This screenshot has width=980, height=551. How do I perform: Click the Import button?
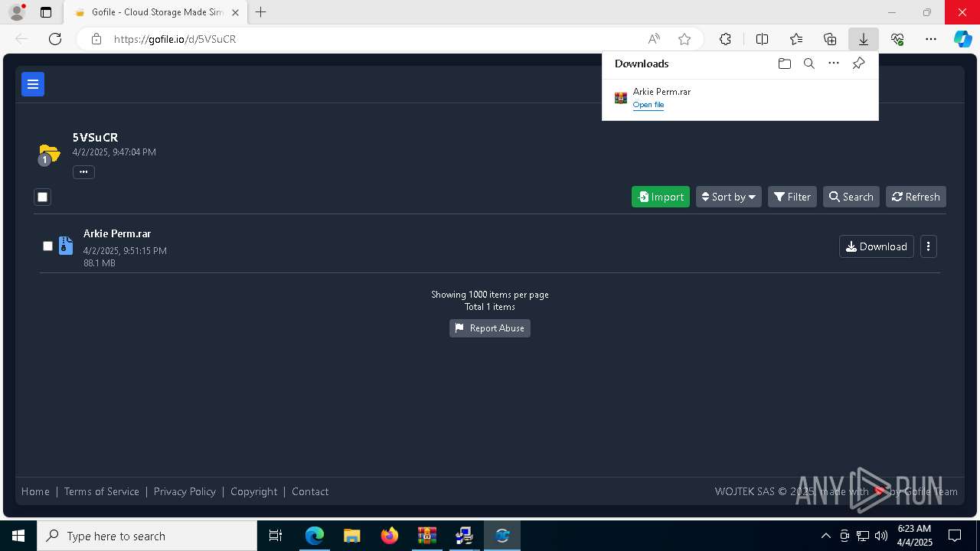point(661,197)
